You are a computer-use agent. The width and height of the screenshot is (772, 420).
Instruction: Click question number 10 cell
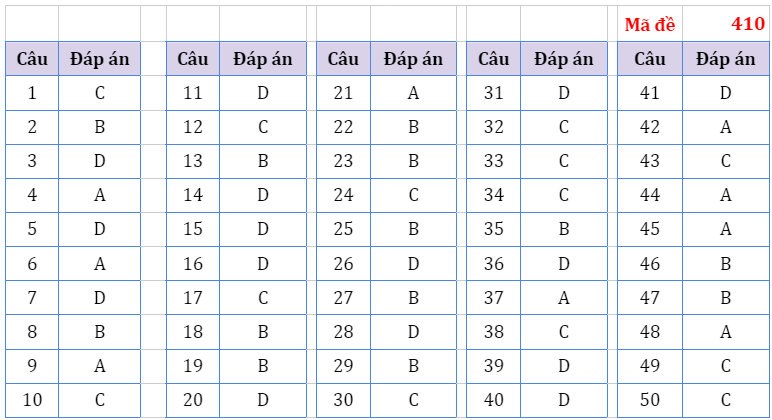[x=32, y=400]
